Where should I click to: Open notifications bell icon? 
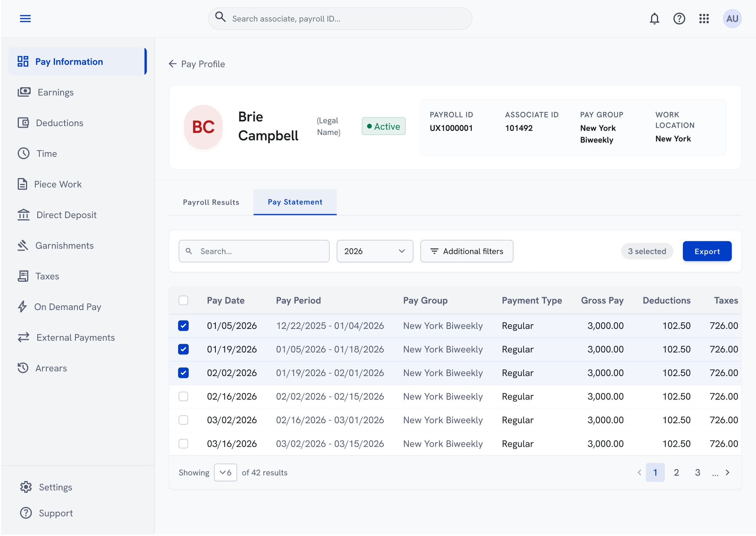[x=654, y=18]
